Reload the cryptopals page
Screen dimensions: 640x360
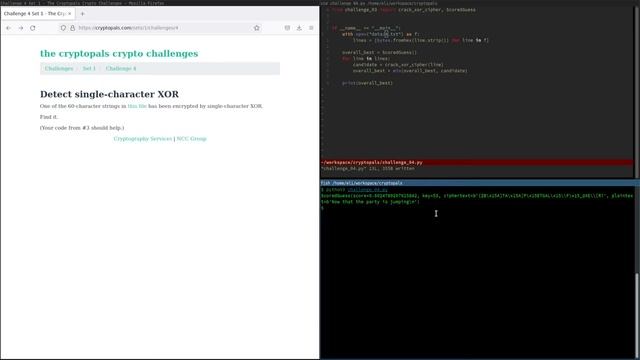tap(33, 28)
